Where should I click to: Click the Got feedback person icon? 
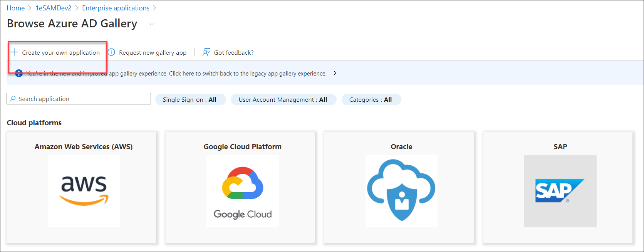point(206,52)
